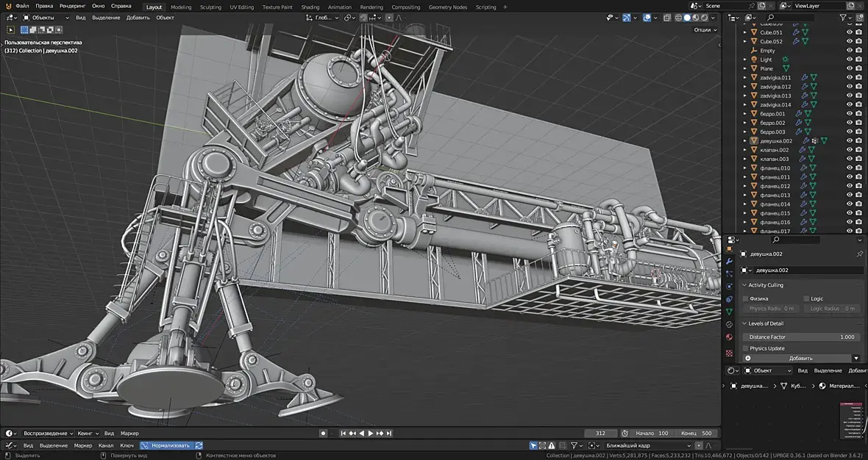This screenshot has height=460, width=868.
Task: Open the Рендеринг menu
Action: click(x=73, y=6)
